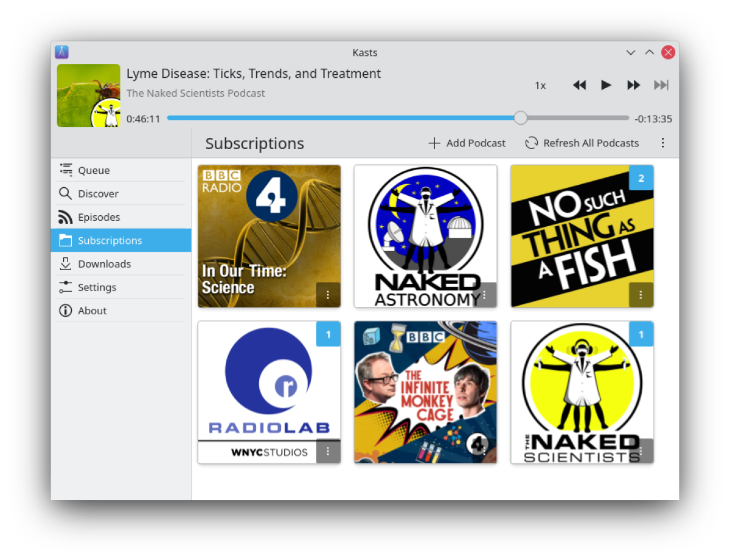This screenshot has width=730, height=560.
Task: Minimize the Kasts window
Action: [631, 52]
